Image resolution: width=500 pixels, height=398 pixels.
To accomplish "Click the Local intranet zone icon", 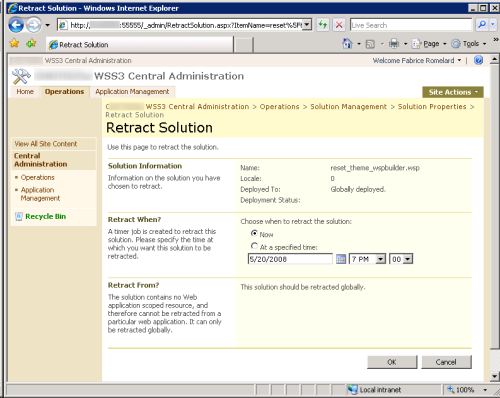I will pyautogui.click(x=352, y=389).
